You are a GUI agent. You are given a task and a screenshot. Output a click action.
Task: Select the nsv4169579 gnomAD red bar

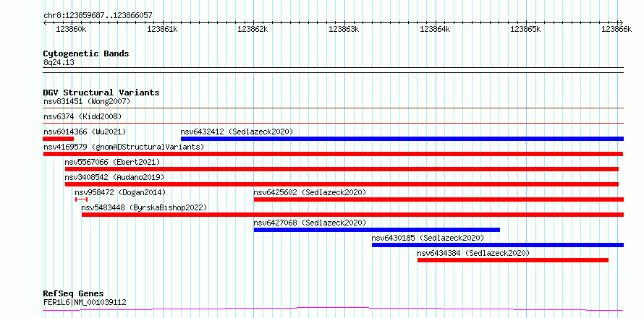click(x=333, y=154)
